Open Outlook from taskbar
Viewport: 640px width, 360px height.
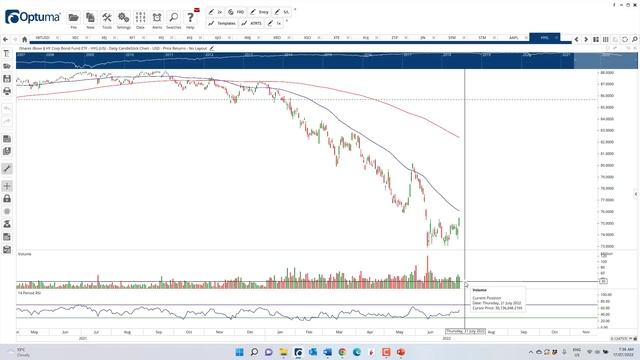(313, 352)
